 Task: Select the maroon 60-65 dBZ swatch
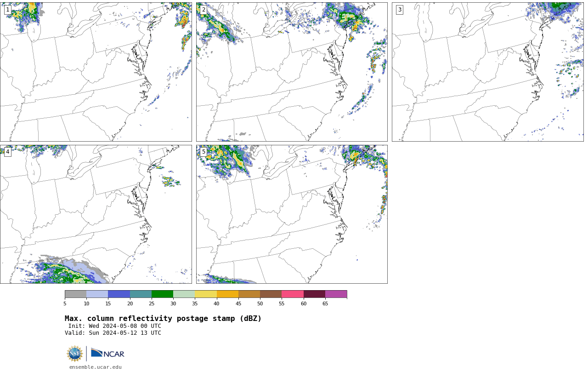tap(314, 294)
